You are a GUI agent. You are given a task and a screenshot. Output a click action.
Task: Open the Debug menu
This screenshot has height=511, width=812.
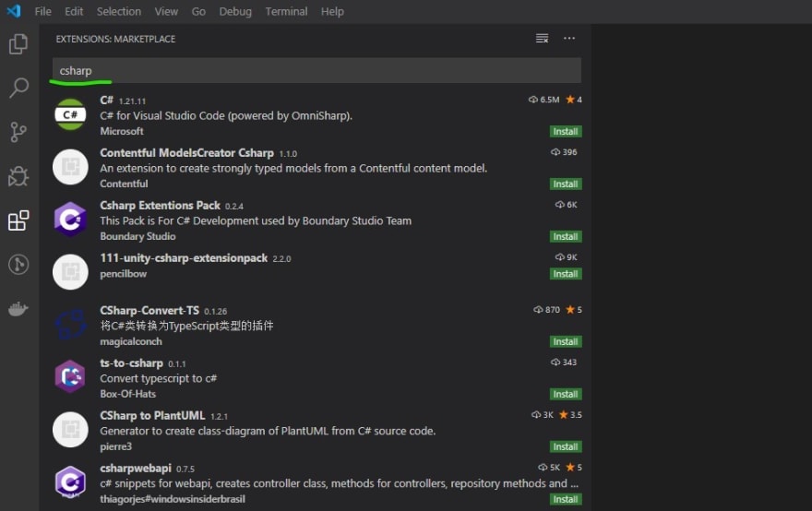[235, 11]
